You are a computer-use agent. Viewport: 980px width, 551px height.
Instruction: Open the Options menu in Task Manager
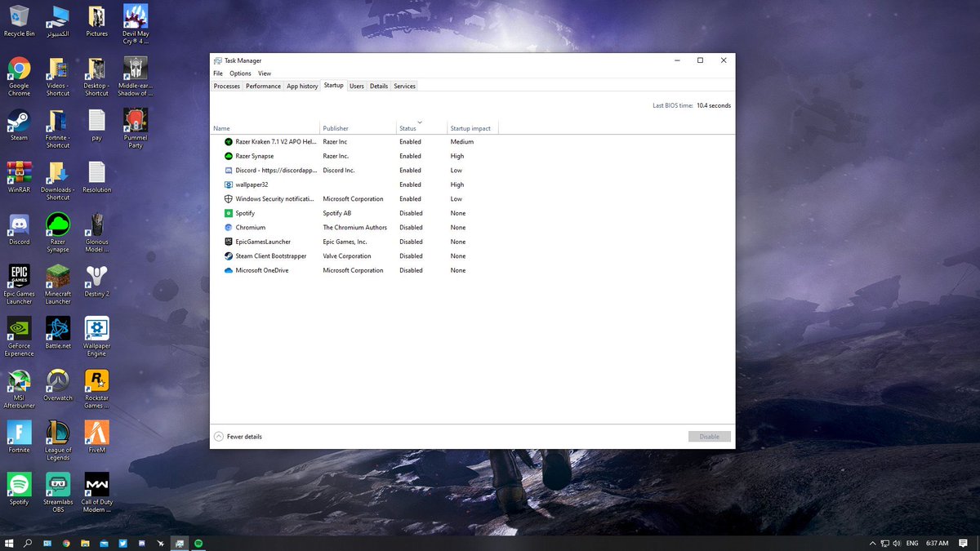[x=240, y=73]
